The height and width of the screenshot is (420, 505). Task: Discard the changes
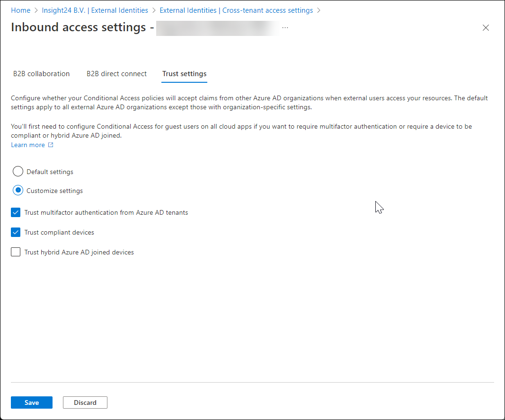point(85,402)
